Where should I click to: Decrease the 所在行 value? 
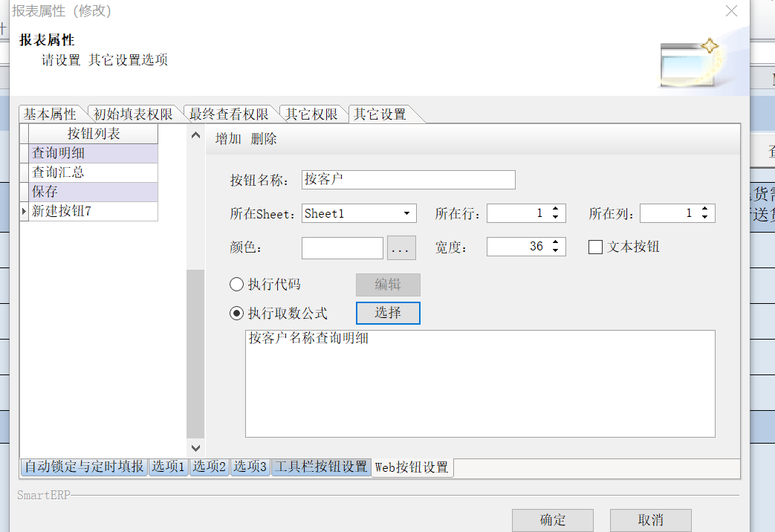(x=556, y=218)
